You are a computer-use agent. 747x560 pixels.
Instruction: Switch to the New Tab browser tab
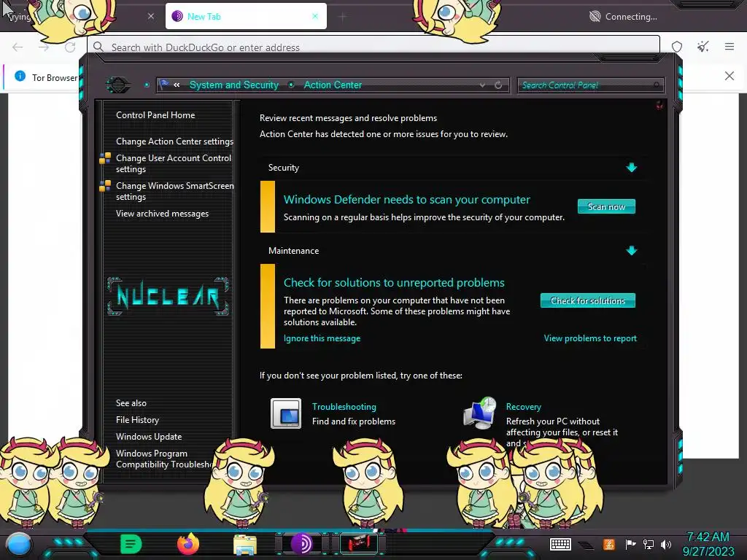tap(246, 16)
